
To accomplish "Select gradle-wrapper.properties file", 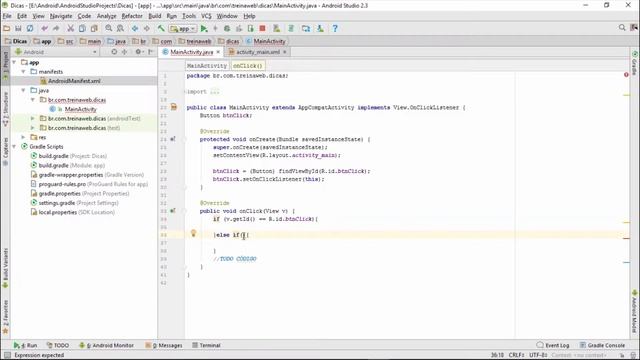I will pos(87,175).
